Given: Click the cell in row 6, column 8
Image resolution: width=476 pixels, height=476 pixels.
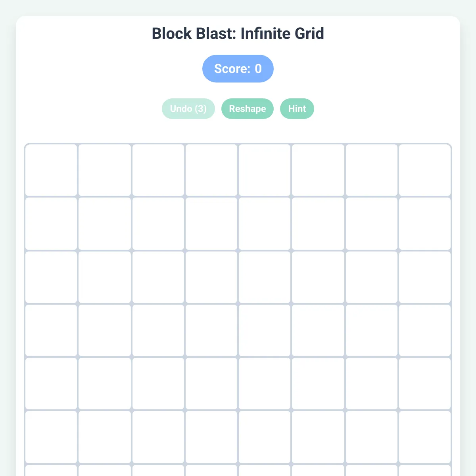Looking at the screenshot, I should tap(424, 437).
